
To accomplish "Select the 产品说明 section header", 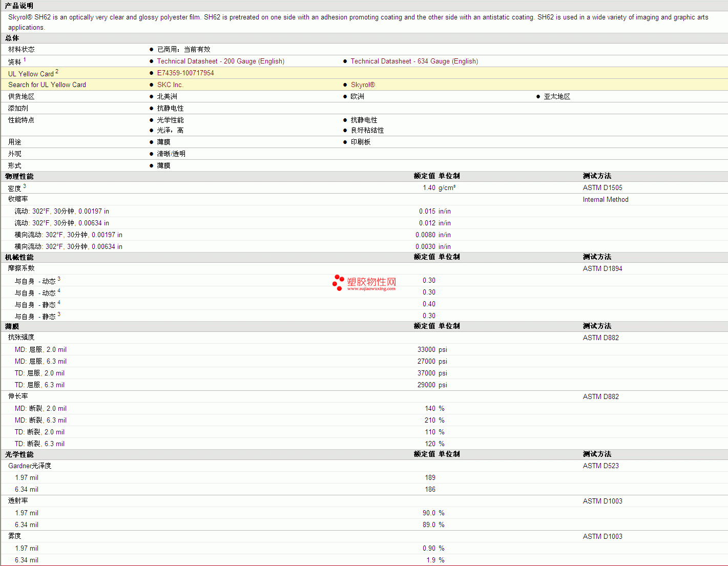I will [x=19, y=6].
